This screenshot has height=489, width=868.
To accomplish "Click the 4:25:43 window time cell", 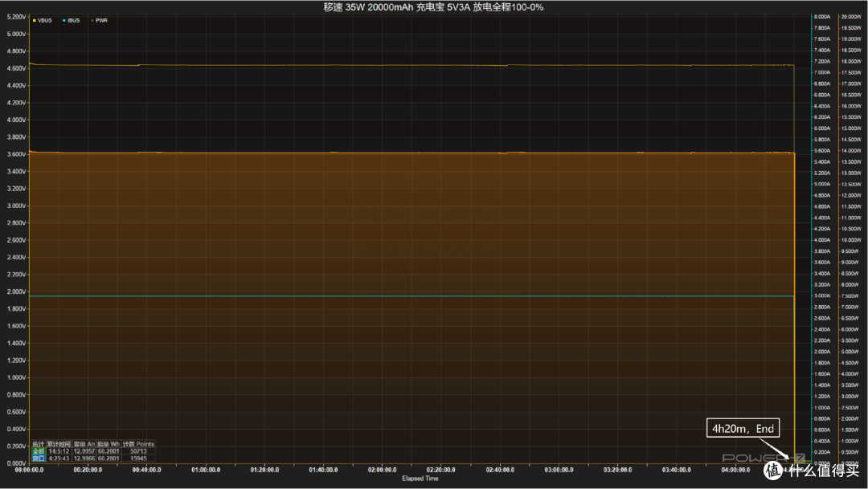I will pos(59,458).
